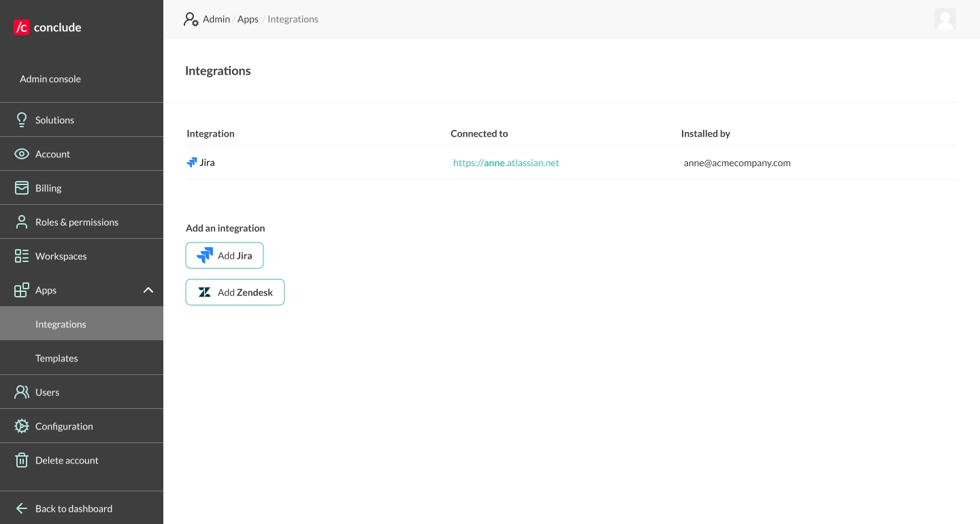Screen dimensions: 980x524
Task: Select Integrations in the sidebar
Action: [61, 324]
